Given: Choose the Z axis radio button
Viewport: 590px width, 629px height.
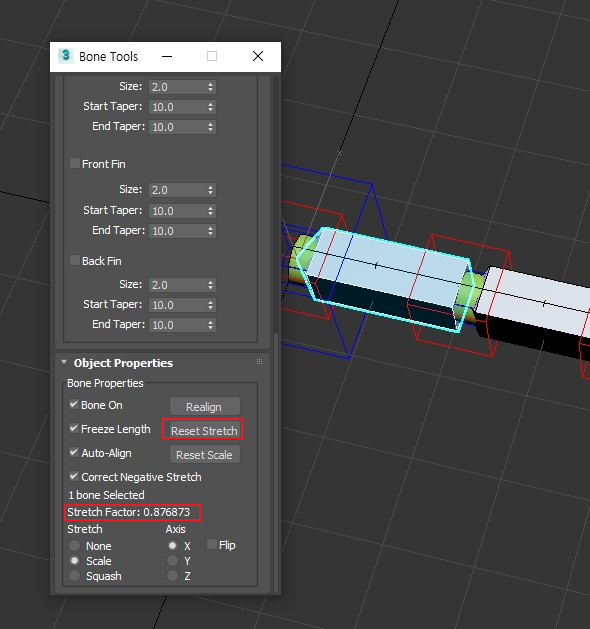Looking at the screenshot, I should tap(172, 576).
